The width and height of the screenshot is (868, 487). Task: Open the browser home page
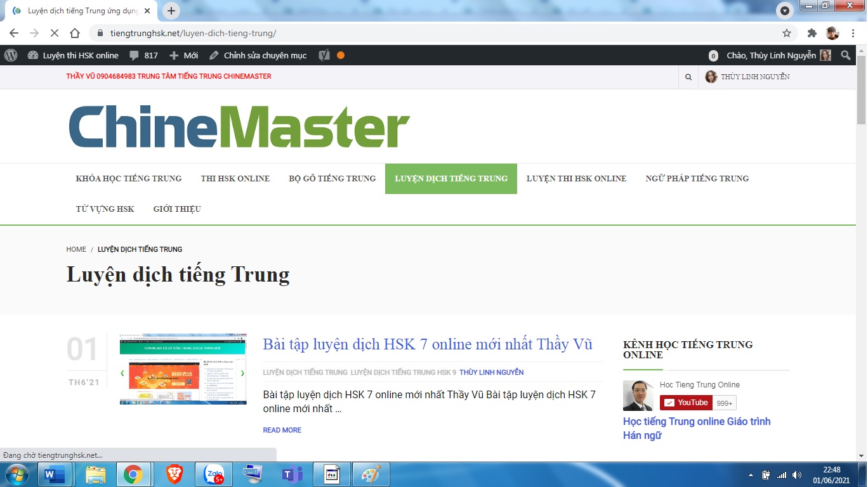[x=75, y=33]
